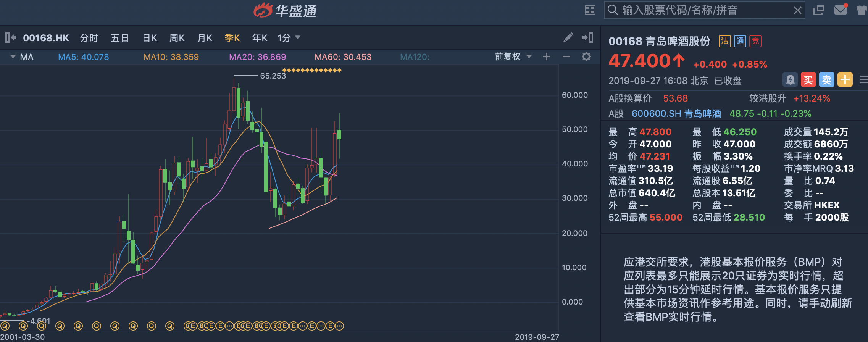Viewport: 868px width, 342px height.
Task: Switch to the 年K chart tab
Action: pos(260,38)
